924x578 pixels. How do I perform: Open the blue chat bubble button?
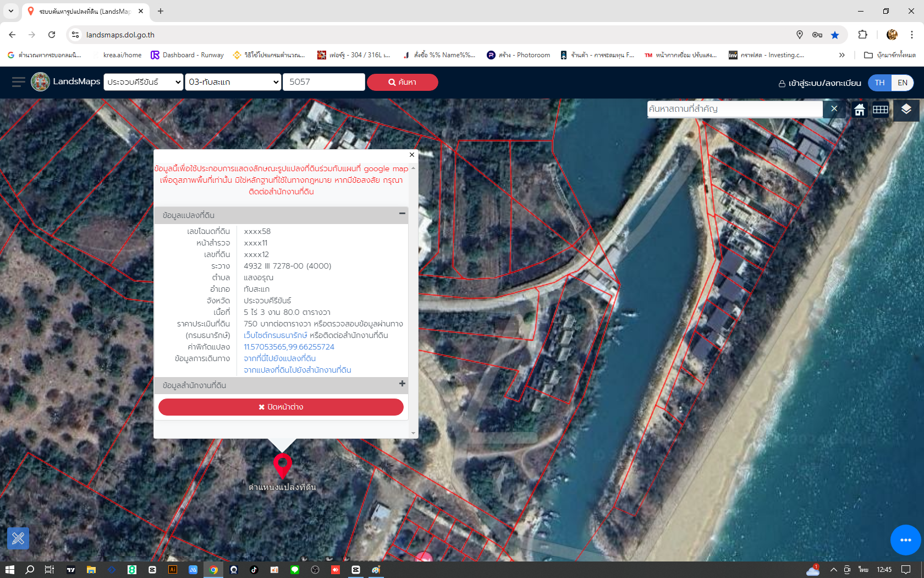coord(905,540)
